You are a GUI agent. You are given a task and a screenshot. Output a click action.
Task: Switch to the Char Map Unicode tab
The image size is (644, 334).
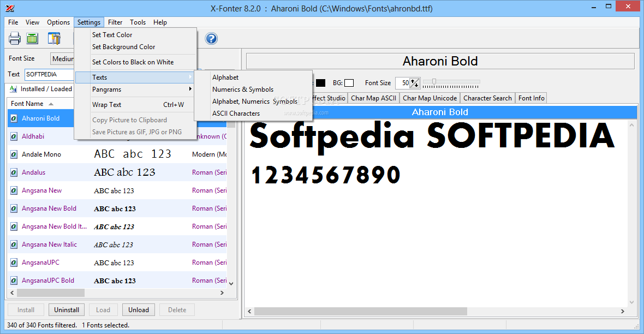[430, 98]
